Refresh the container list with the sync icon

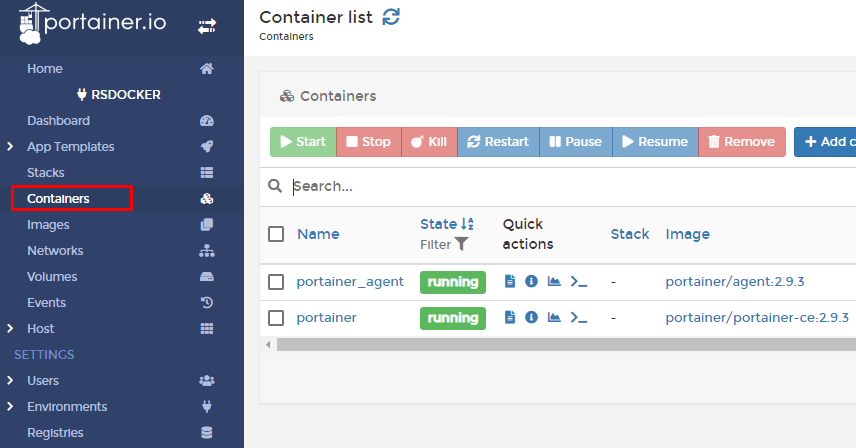[391, 17]
